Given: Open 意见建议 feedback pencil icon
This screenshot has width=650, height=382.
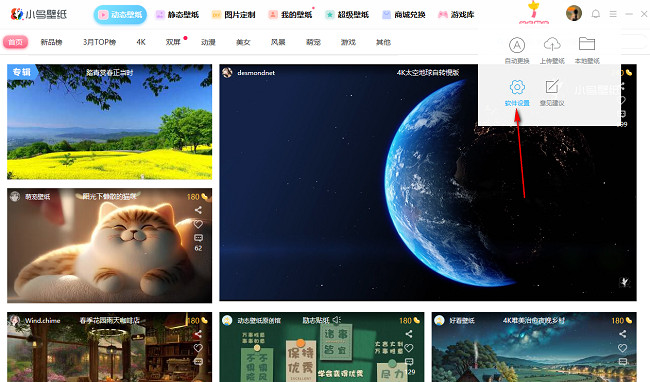Looking at the screenshot, I should (552, 87).
